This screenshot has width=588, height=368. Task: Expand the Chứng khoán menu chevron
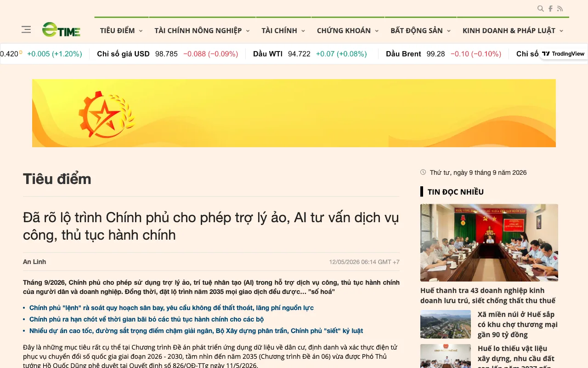tap(377, 31)
